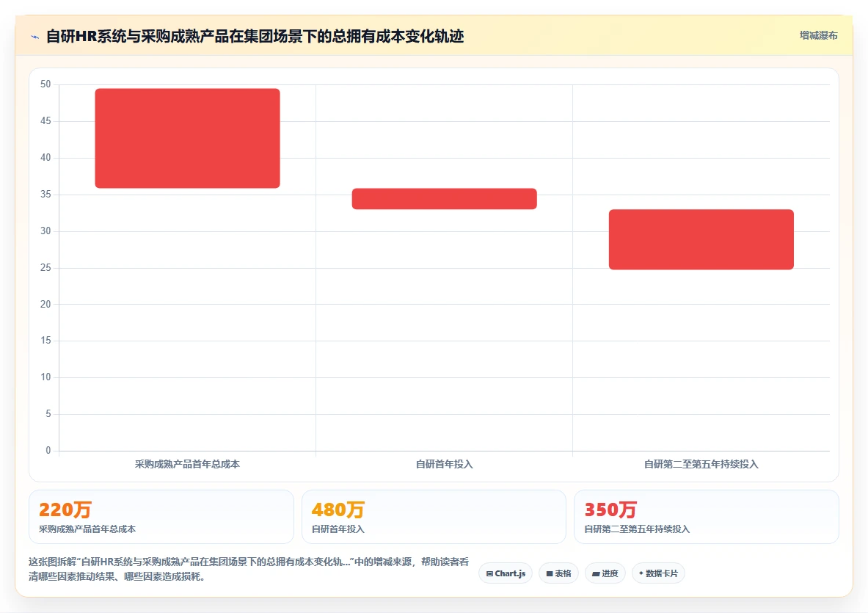The image size is (868, 613).
Task: Open the 480万 data card
Action: [x=434, y=517]
